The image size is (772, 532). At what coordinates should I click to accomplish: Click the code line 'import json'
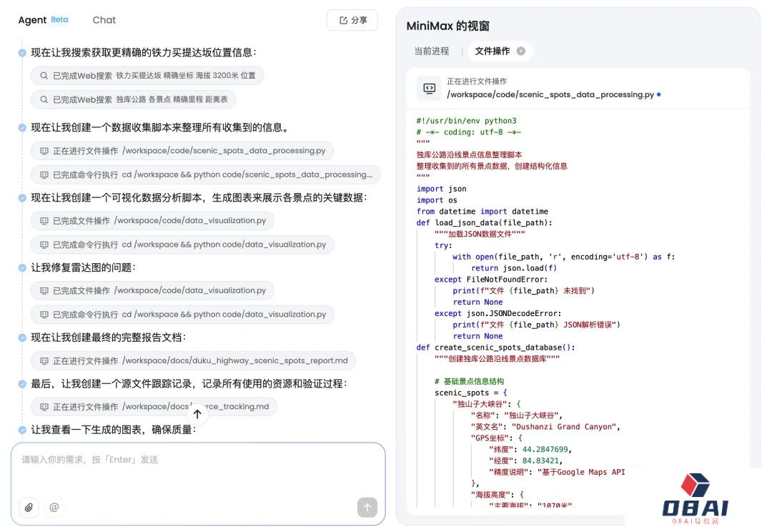pyautogui.click(x=441, y=189)
